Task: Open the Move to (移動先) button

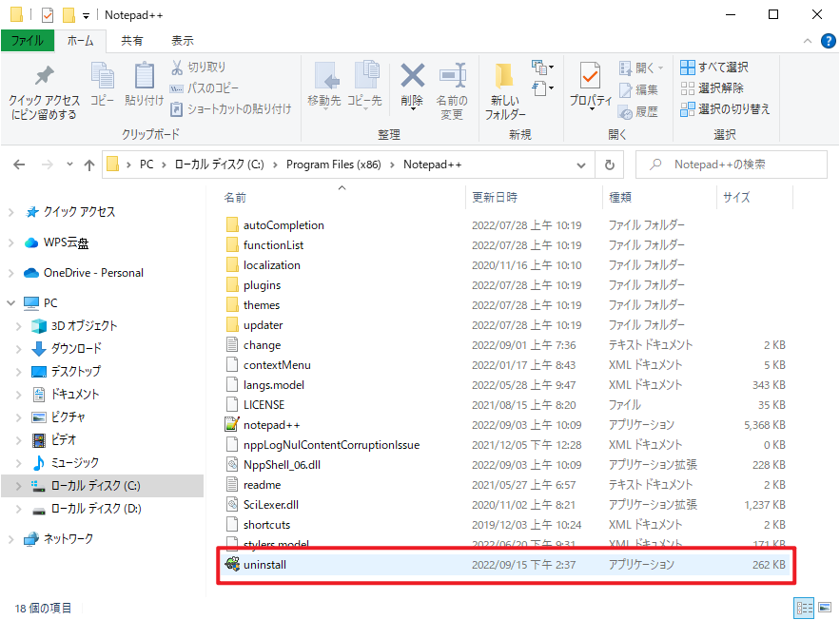Action: point(324,86)
